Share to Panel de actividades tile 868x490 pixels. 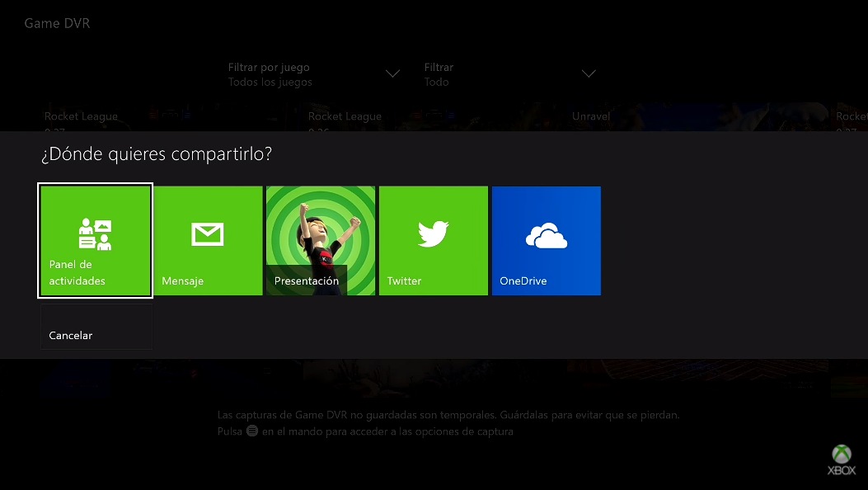96,240
